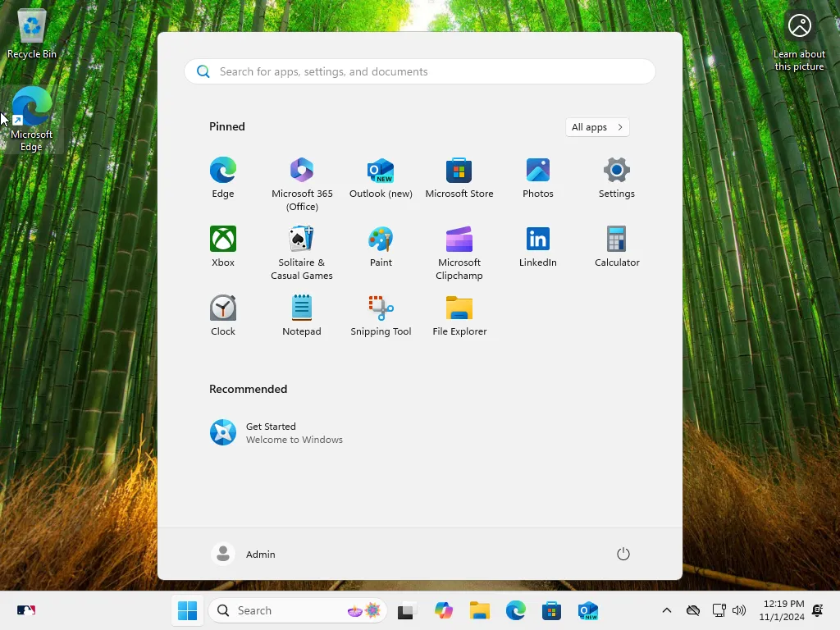Open File Explorer from pinned apps
This screenshot has height=630, width=840.
click(x=459, y=316)
